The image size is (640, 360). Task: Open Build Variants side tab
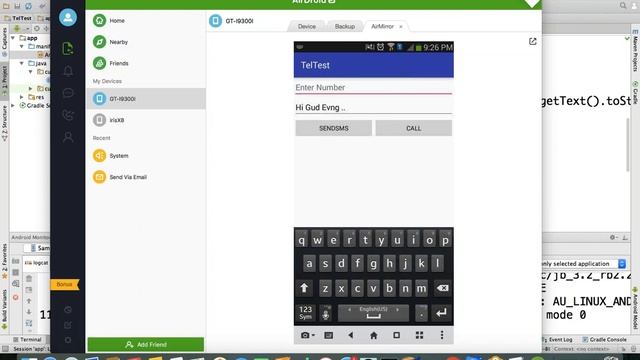[4, 309]
